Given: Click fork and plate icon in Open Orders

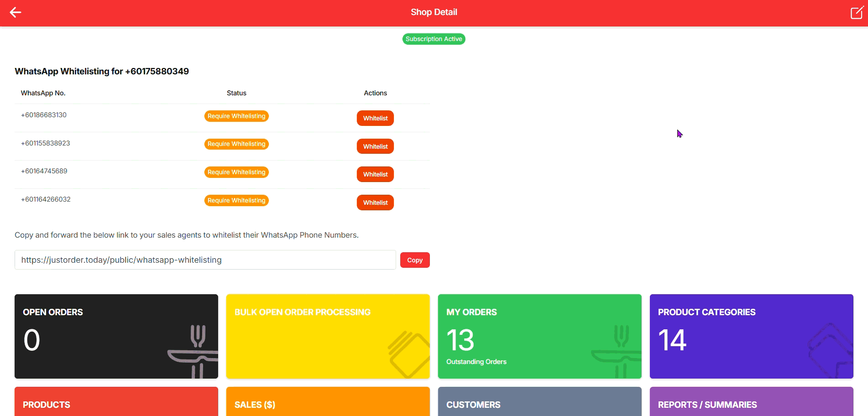Looking at the screenshot, I should click(x=194, y=351).
